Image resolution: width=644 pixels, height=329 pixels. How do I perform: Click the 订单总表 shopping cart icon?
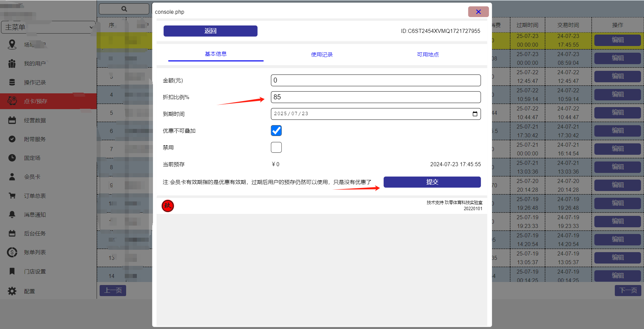pos(12,196)
